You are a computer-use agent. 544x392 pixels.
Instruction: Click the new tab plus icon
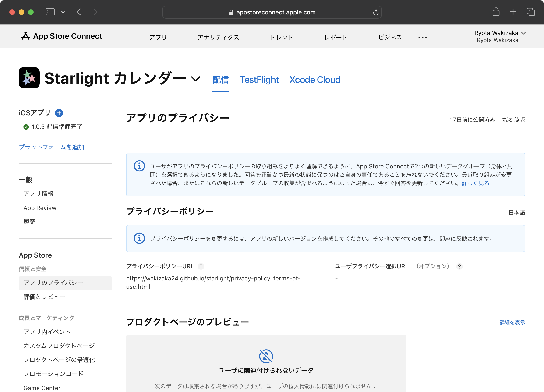(x=513, y=12)
